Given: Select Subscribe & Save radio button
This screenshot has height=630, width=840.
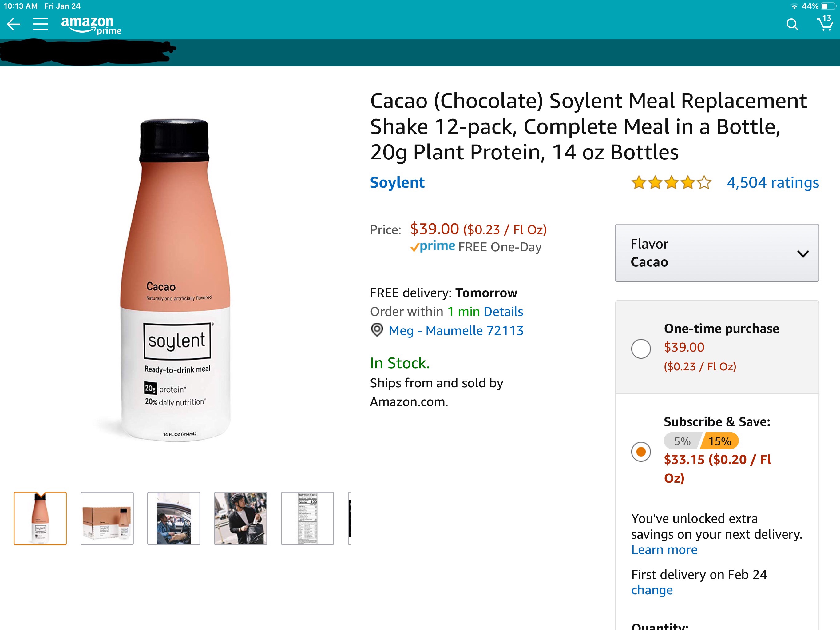Looking at the screenshot, I should pos(641,451).
